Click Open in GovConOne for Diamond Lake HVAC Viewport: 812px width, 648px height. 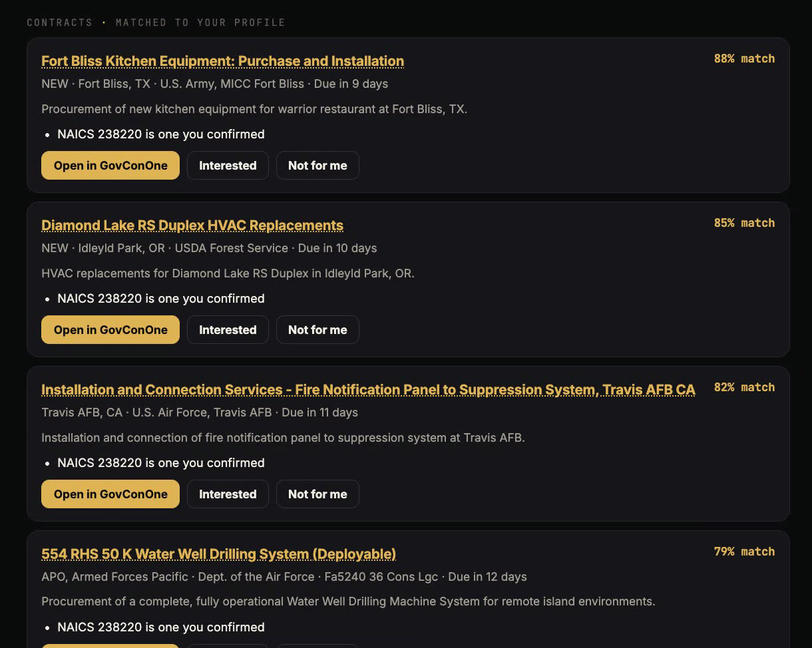110,330
